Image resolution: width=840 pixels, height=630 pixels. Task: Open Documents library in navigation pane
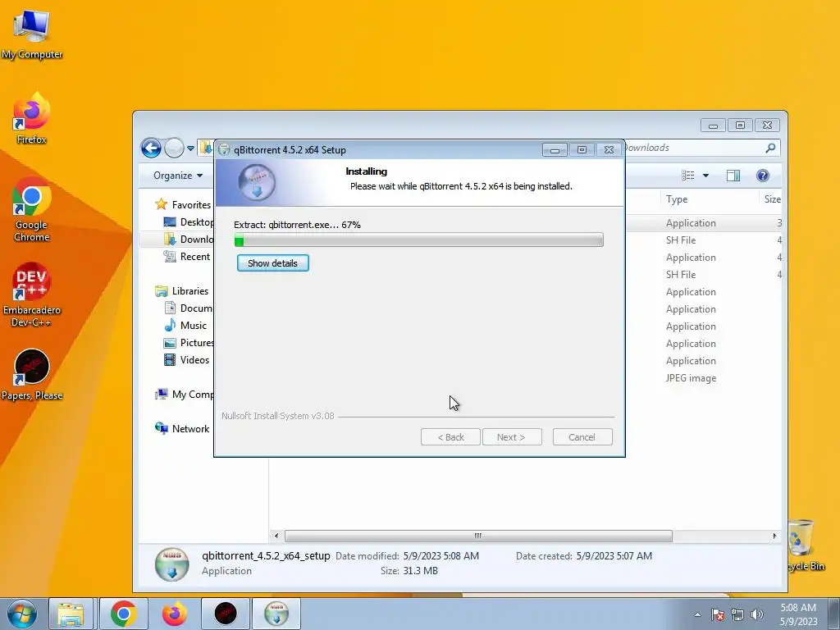188,308
